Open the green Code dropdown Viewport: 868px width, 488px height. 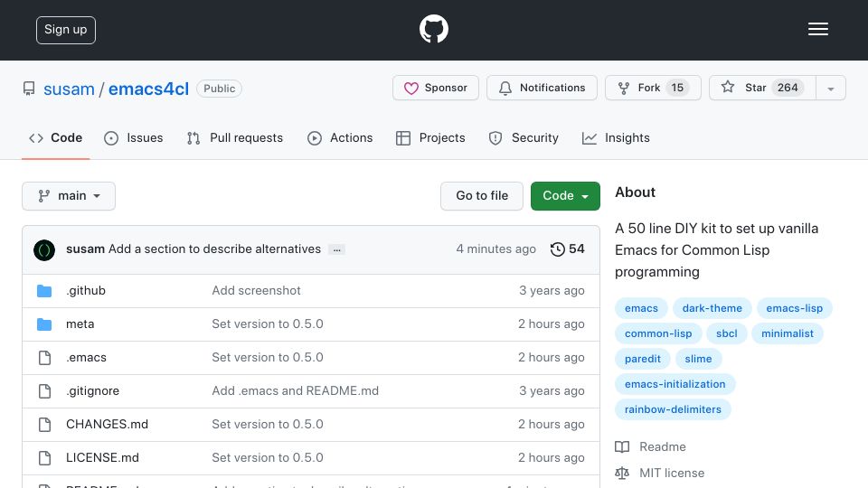tap(565, 196)
